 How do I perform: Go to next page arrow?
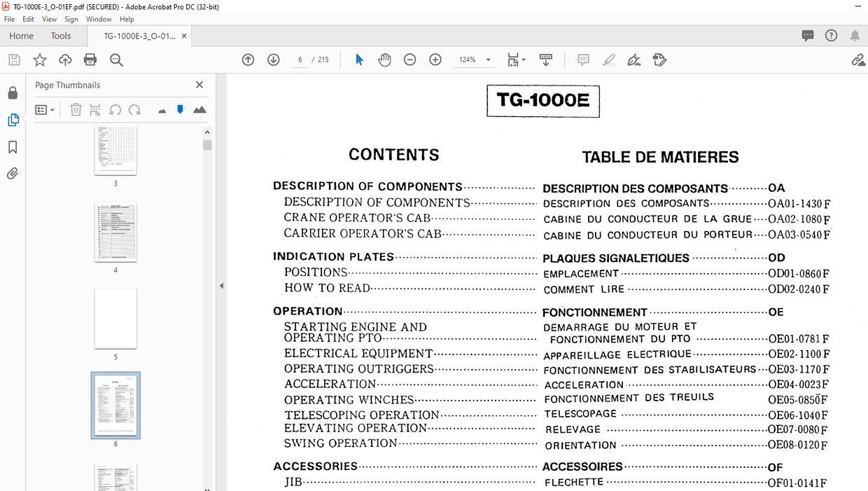tap(274, 60)
